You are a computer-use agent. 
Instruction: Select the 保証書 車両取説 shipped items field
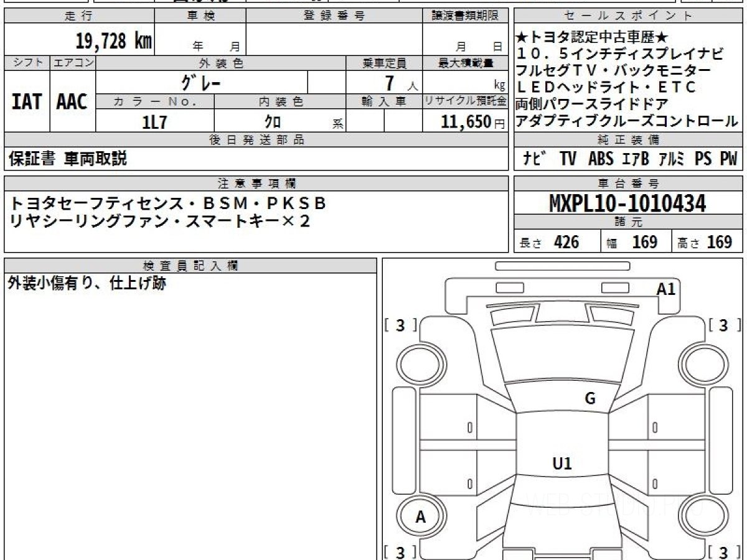[x=67, y=159]
